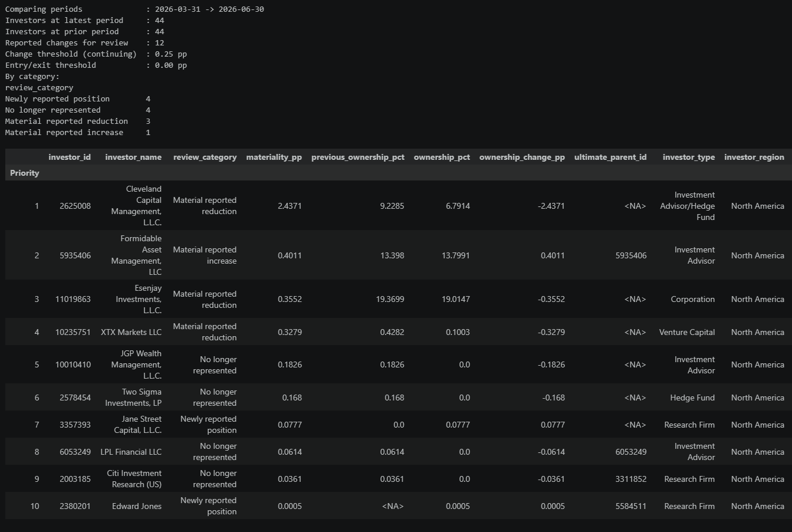The image size is (792, 532).
Task: Select the investor_region column header
Action: [x=754, y=157]
